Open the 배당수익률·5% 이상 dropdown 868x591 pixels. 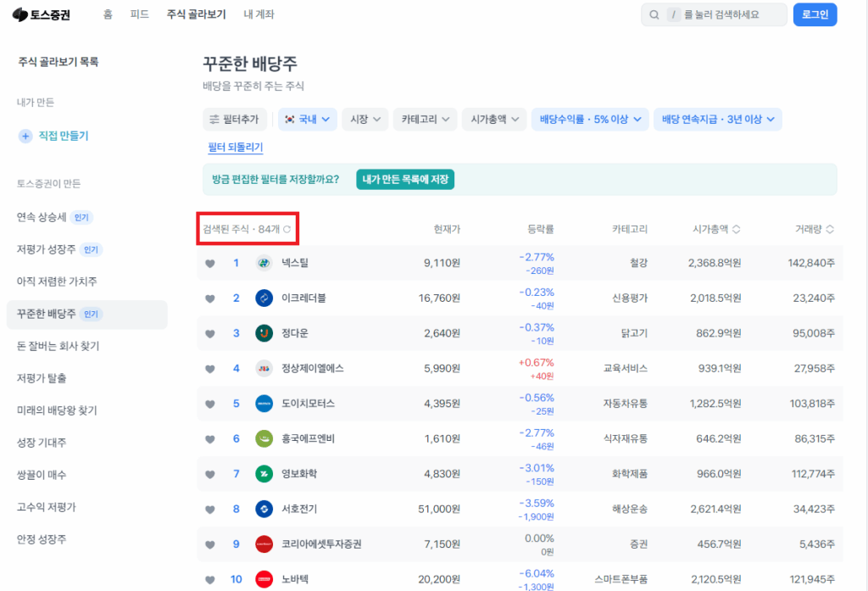[x=590, y=120]
